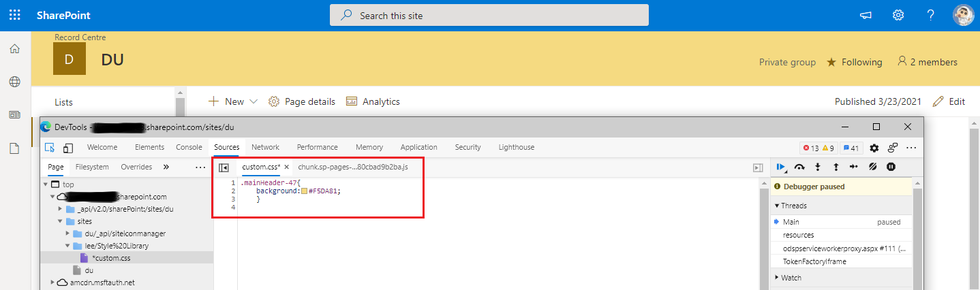Show more navigator tabs chevron

(x=166, y=167)
